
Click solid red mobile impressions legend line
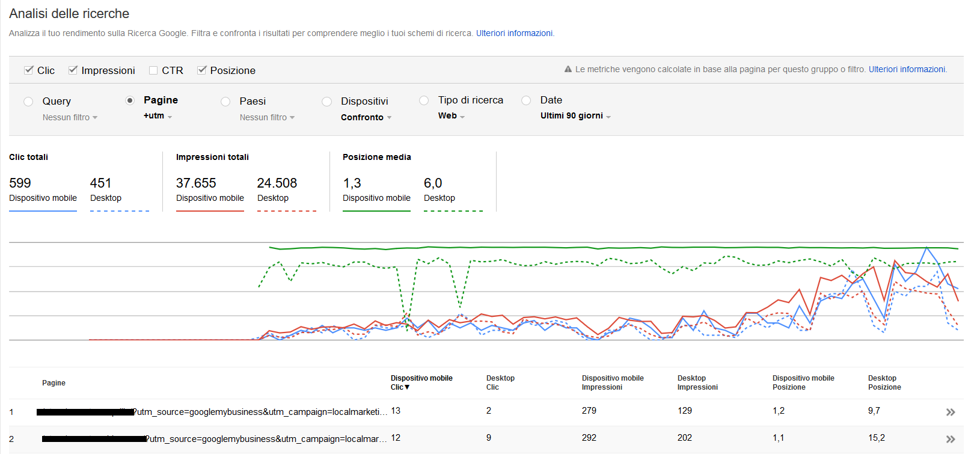[x=210, y=211]
